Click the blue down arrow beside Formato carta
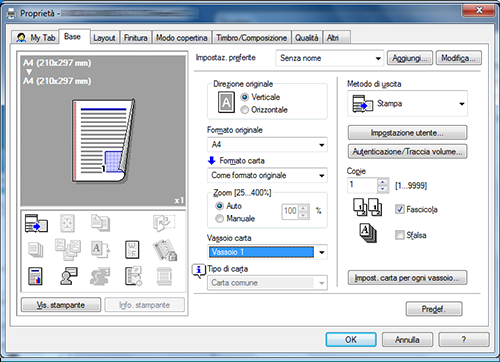Image resolution: width=500 pixels, height=362 pixels. [212, 161]
